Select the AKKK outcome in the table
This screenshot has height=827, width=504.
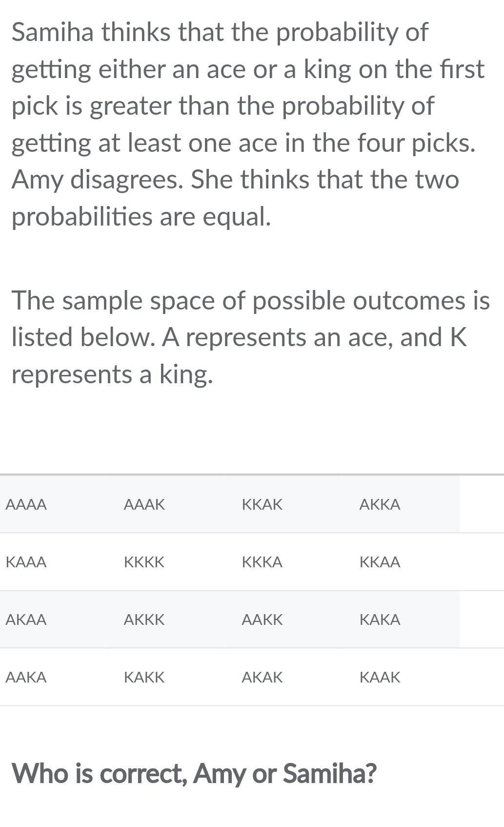pyautogui.click(x=144, y=620)
